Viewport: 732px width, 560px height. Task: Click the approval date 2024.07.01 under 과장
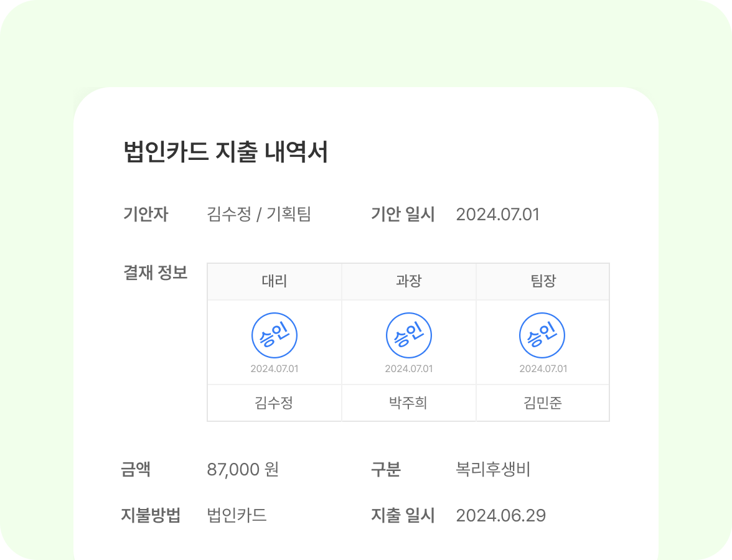409,368
